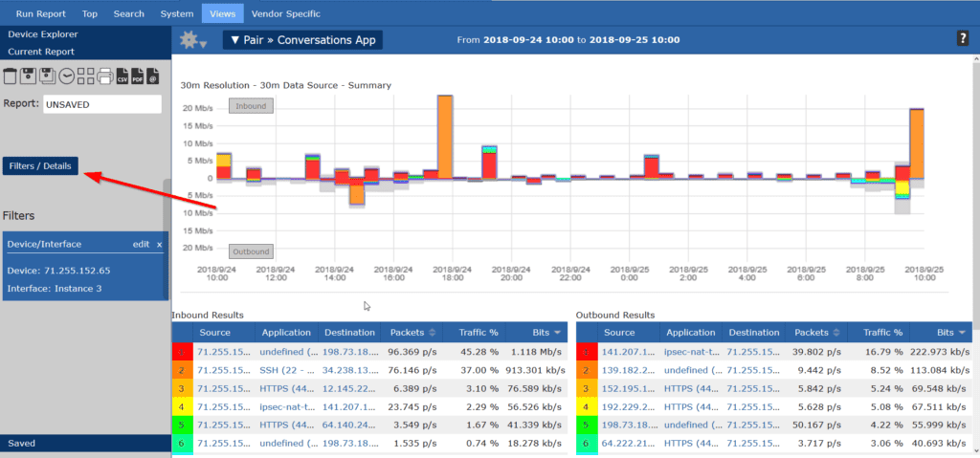Click the question mark help icon
The height and width of the screenshot is (458, 980).
click(963, 39)
